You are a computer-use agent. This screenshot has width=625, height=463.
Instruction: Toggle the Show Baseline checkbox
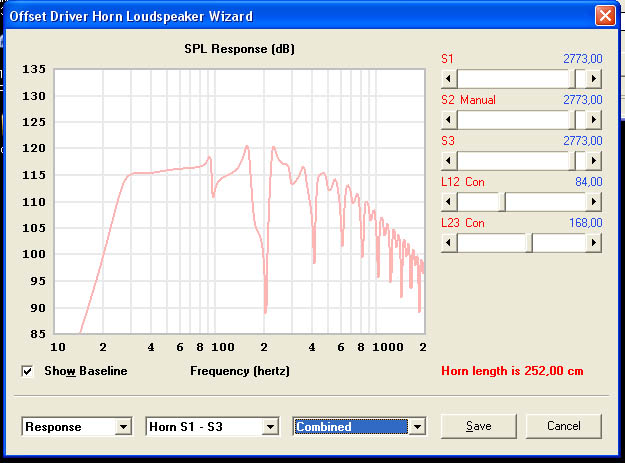click(x=27, y=371)
